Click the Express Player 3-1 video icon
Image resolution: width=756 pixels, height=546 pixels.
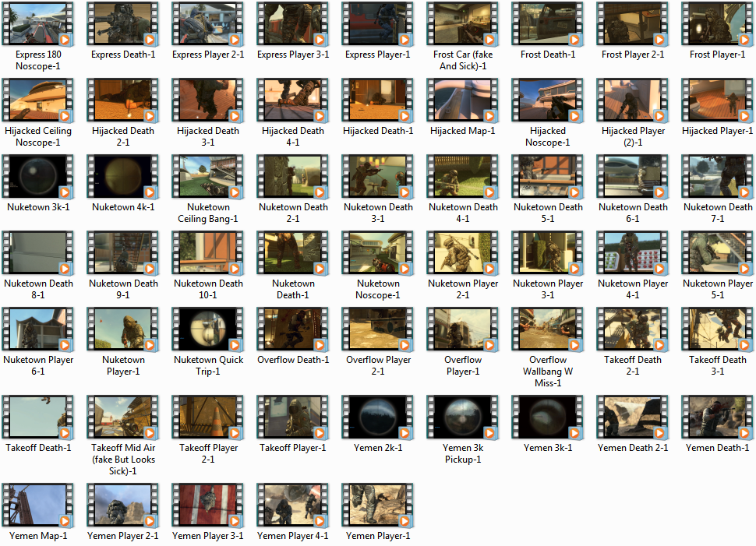(x=293, y=23)
